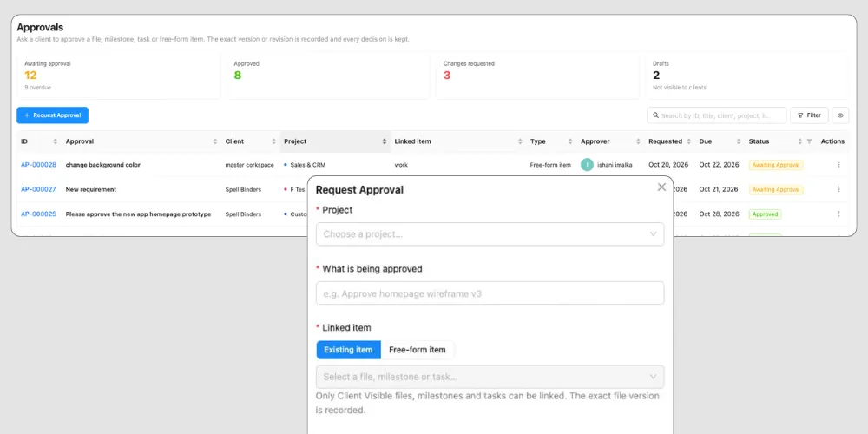Screen dimensions: 868x434
Task: Click 'Oct 22, 2026' due date
Action: (719, 165)
